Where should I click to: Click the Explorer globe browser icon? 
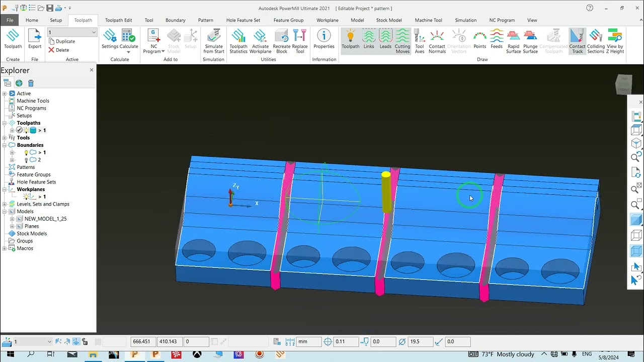pos(19,83)
